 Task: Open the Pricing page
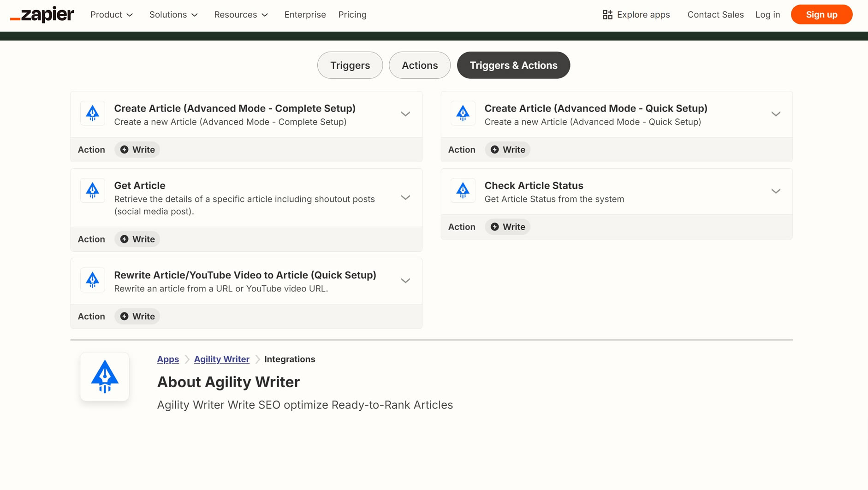pyautogui.click(x=352, y=15)
